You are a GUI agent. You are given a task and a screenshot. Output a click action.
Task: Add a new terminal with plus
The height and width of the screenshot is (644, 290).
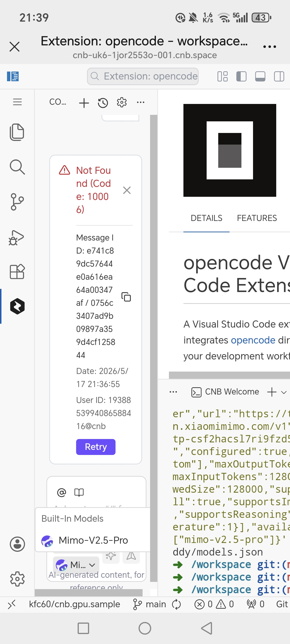click(272, 392)
